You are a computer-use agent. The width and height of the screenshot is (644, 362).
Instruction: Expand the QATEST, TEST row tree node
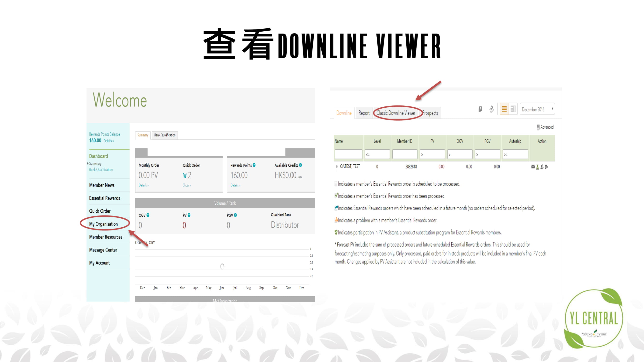[337, 167]
